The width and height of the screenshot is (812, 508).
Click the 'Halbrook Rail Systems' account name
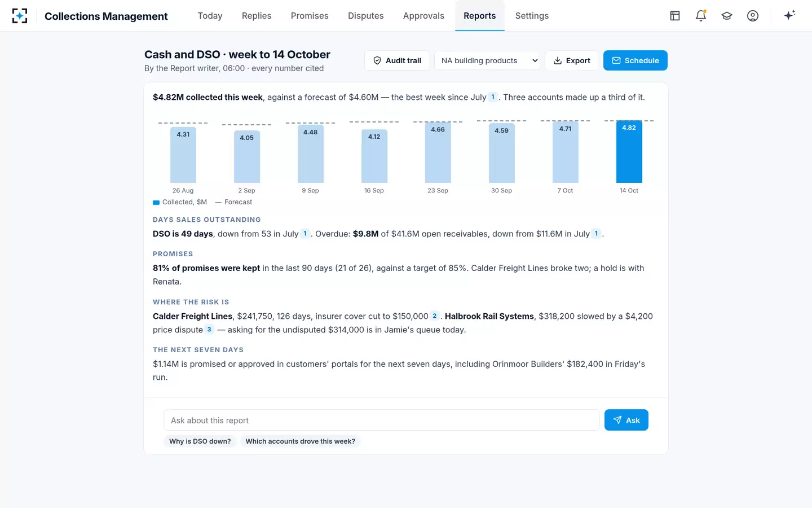tap(489, 316)
